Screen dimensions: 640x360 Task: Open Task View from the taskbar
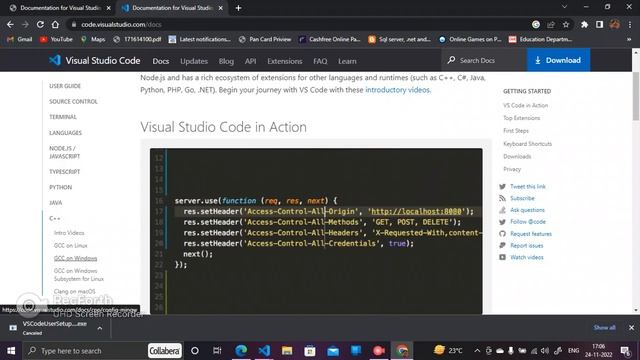[x=217, y=351]
